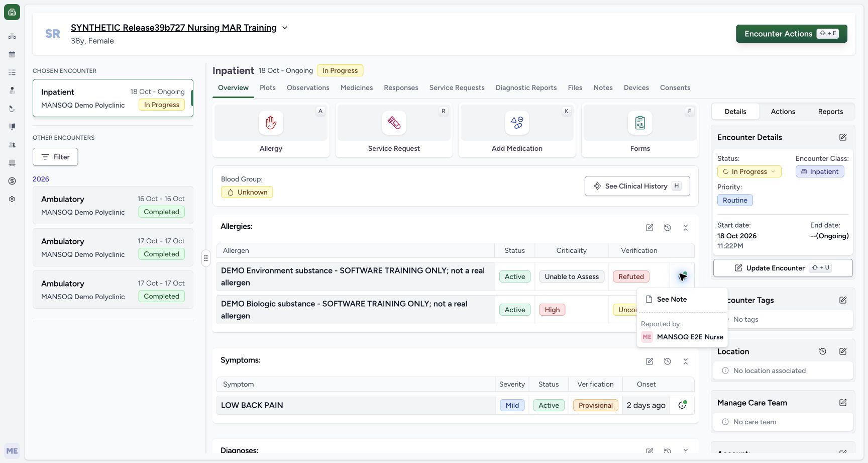The image size is (868, 463).
Task: Open the Allergy quick action card
Action: [x=271, y=131]
